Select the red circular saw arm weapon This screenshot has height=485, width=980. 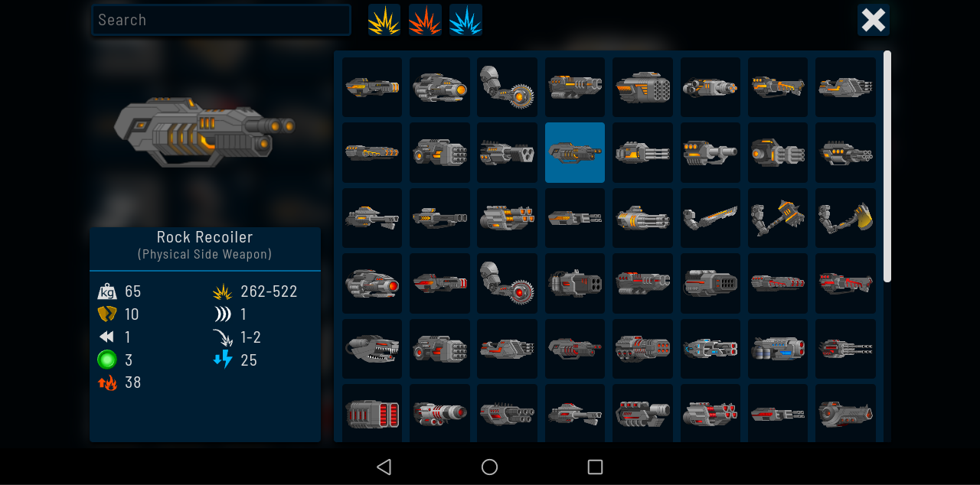tap(507, 283)
